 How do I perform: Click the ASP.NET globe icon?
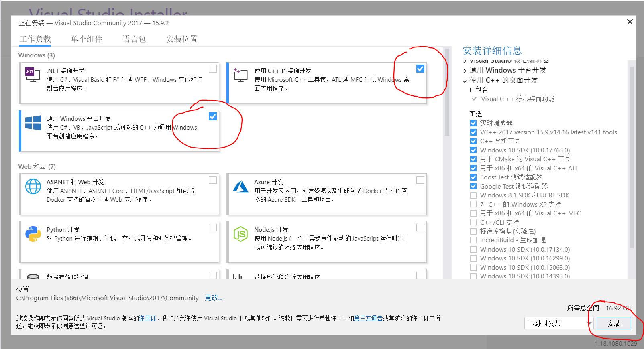point(33,186)
